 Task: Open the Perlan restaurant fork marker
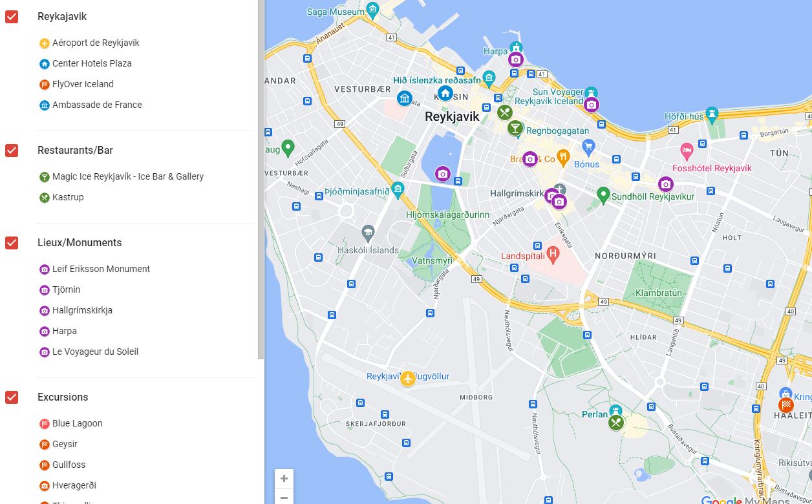(x=616, y=423)
